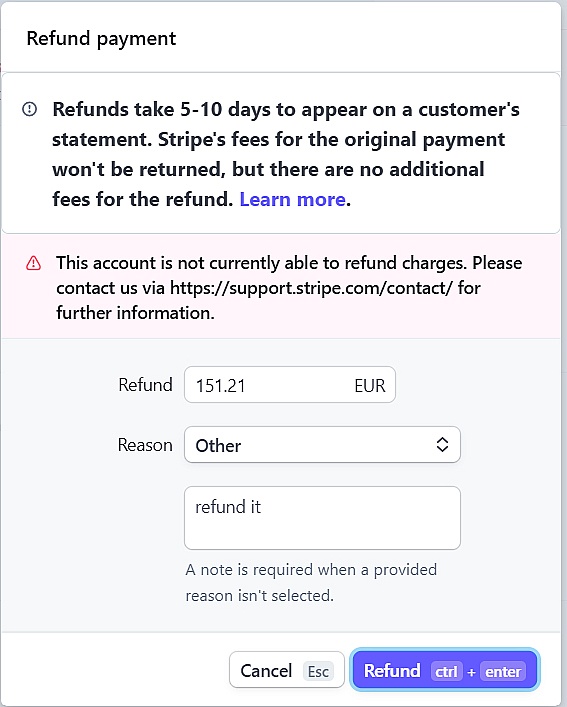Click the 'Reason' field label
The height and width of the screenshot is (707, 567).
point(145,445)
